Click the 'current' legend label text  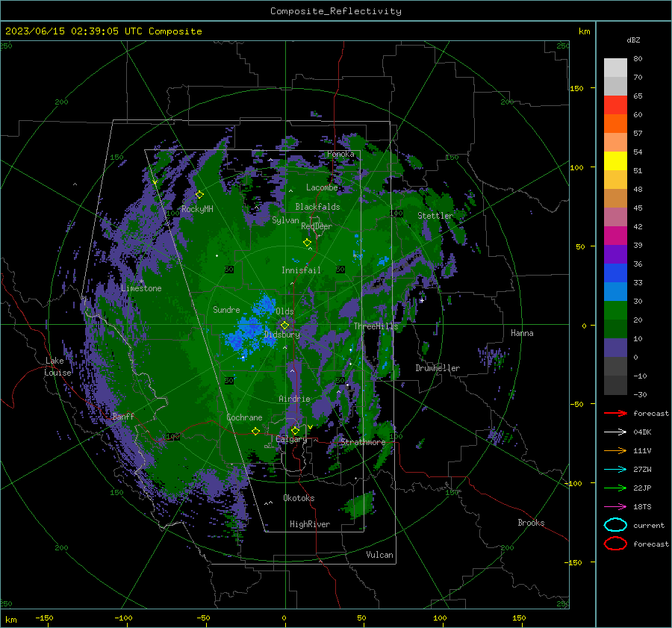(649, 526)
